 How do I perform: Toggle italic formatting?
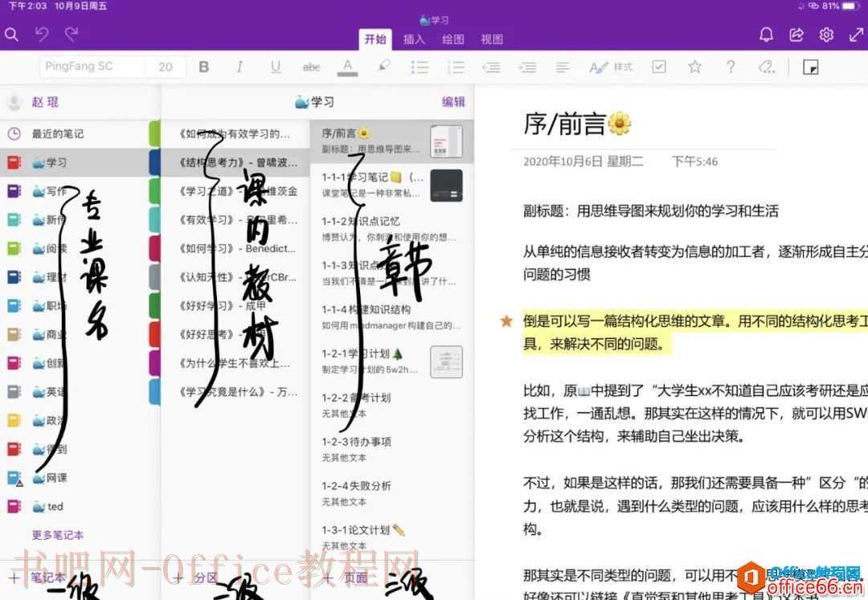coord(240,67)
